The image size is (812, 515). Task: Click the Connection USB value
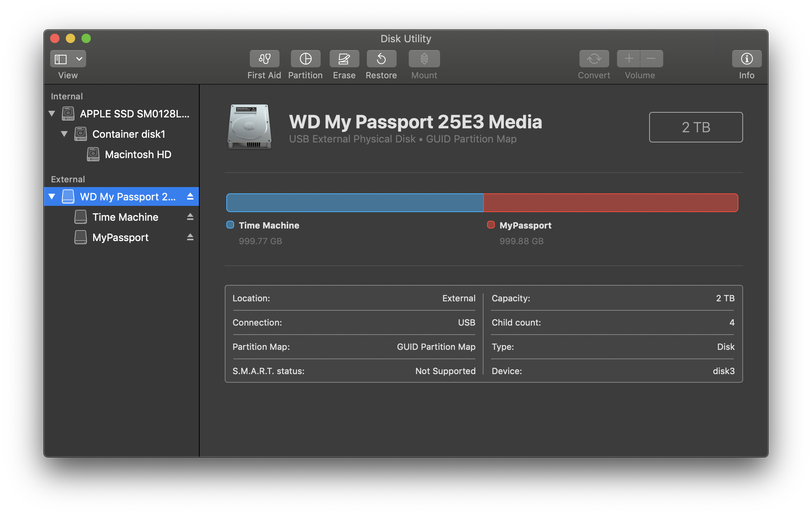pos(467,322)
